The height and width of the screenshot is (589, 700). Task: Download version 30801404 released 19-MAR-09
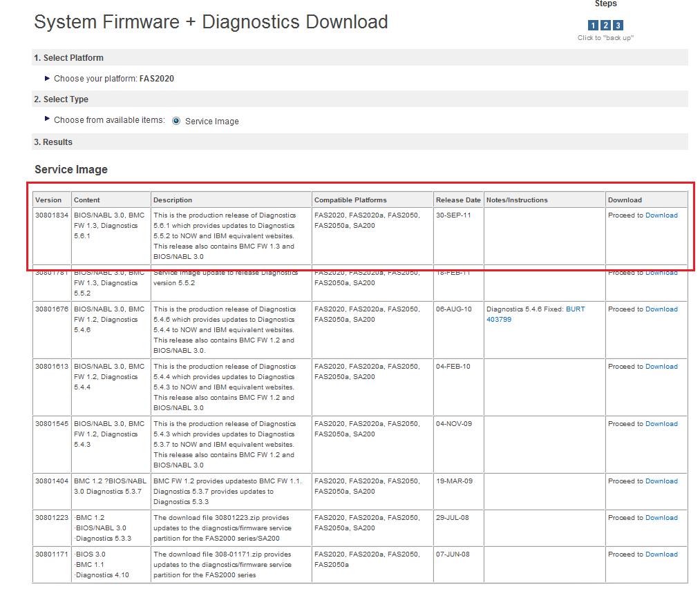661,481
